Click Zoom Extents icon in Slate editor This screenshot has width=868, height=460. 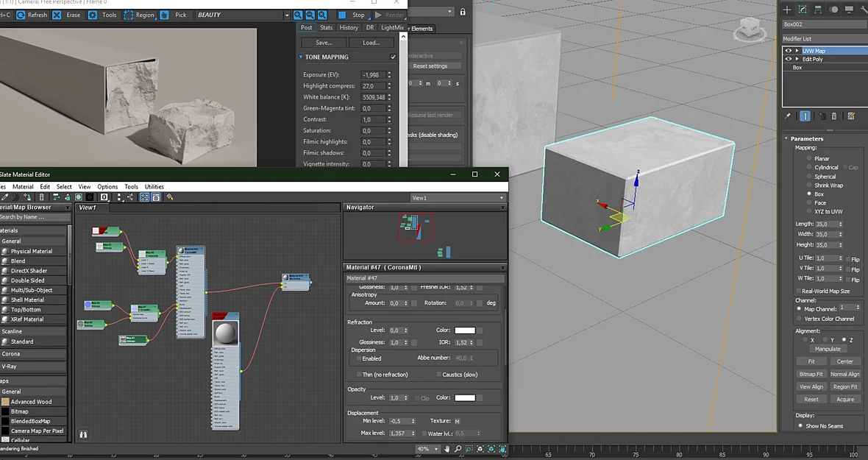coord(480,449)
